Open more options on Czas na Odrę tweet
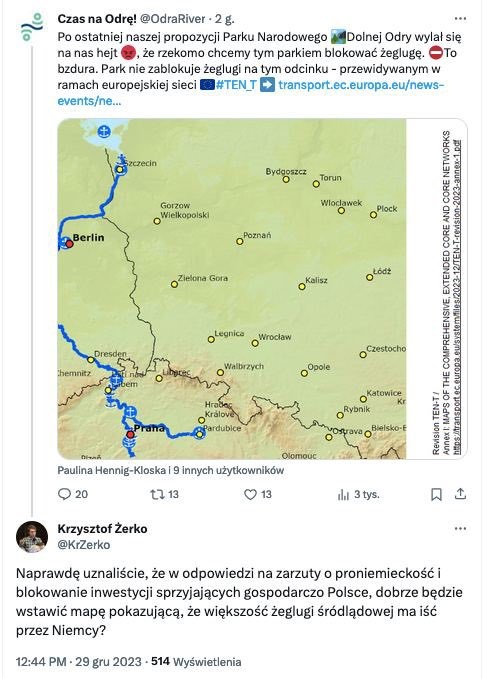The image size is (484, 679). coord(460,19)
